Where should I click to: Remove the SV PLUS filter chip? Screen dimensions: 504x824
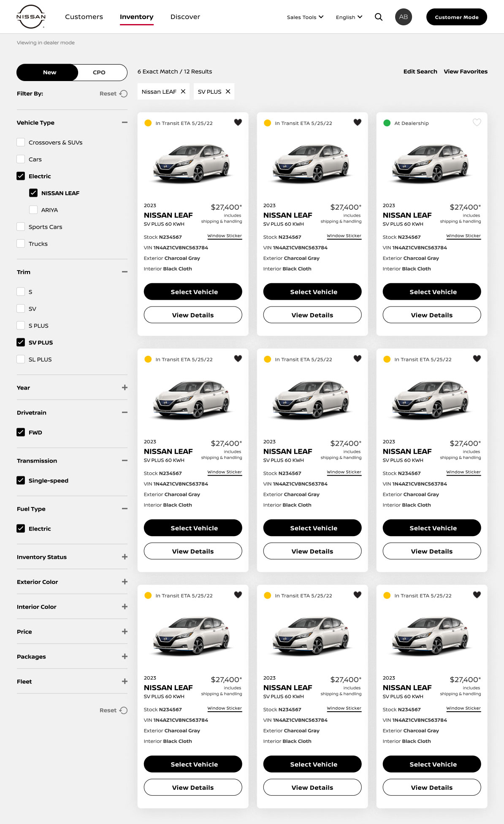228,92
